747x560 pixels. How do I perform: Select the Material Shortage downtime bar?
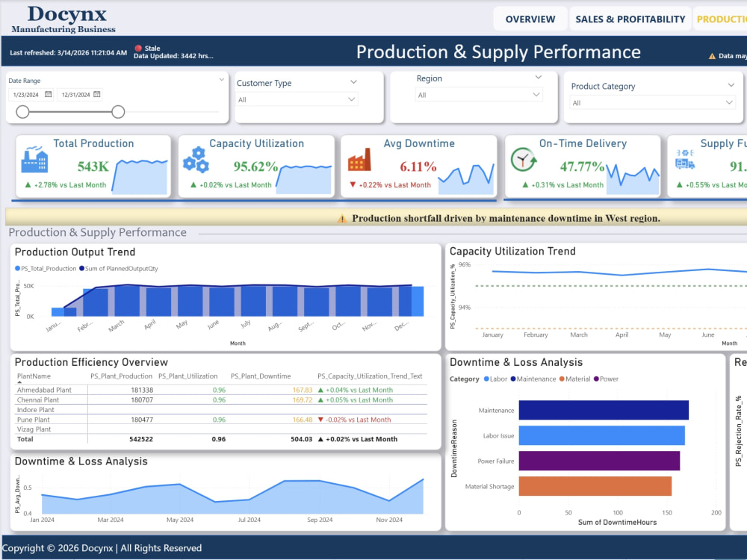click(595, 486)
